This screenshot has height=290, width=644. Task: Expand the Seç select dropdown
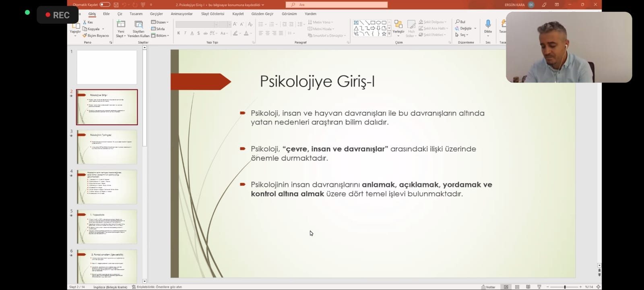pyautogui.click(x=462, y=35)
